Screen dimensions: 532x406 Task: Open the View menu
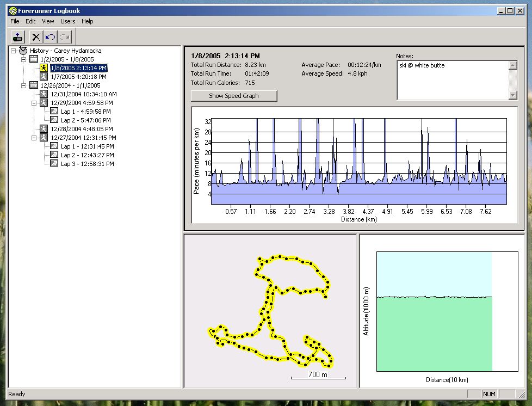coord(48,21)
